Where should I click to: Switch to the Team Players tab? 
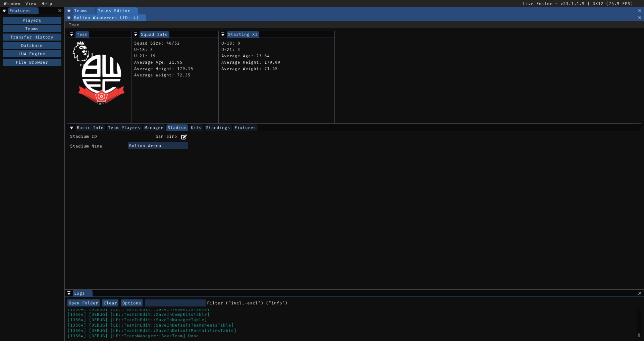pos(124,128)
